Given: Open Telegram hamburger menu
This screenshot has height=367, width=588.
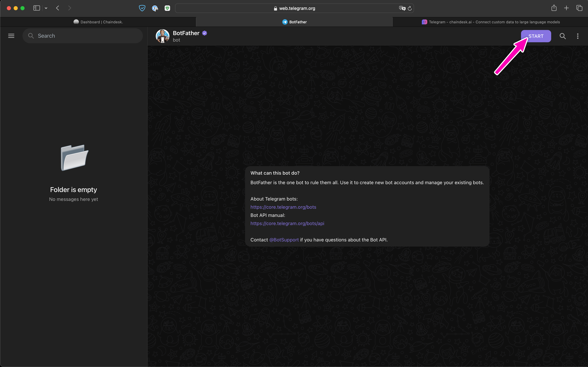Looking at the screenshot, I should tap(11, 36).
